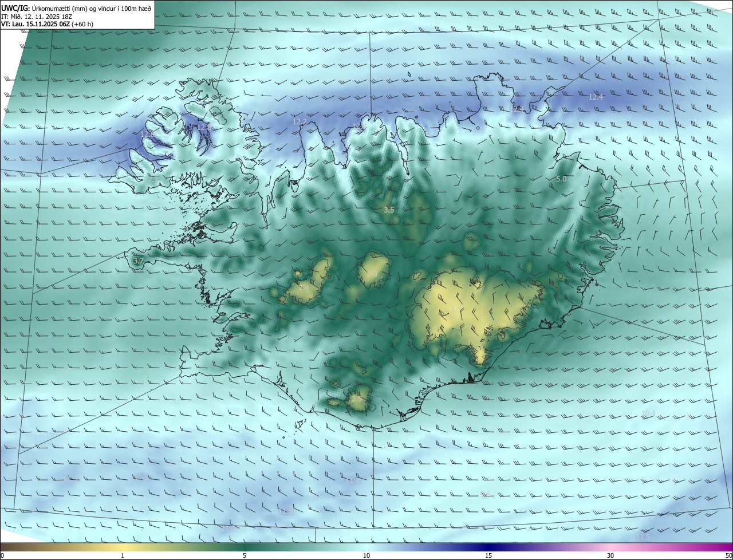Image resolution: width=733 pixels, height=560 pixels.
Task: Click the '30' tick on the color scale
Action: [610, 556]
